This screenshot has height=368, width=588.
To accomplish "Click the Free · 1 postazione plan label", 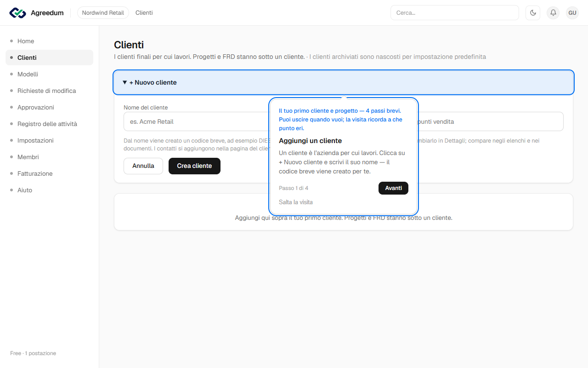I will (x=33, y=353).
